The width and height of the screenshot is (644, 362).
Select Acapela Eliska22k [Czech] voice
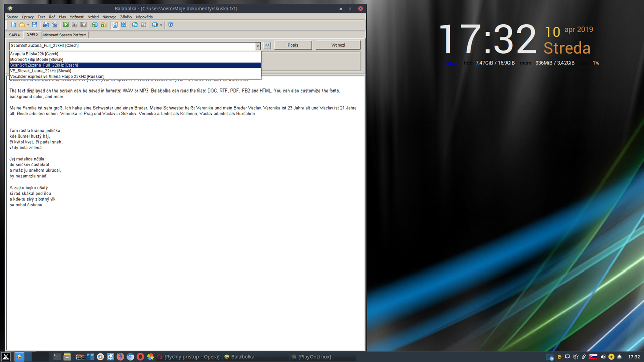coord(135,54)
